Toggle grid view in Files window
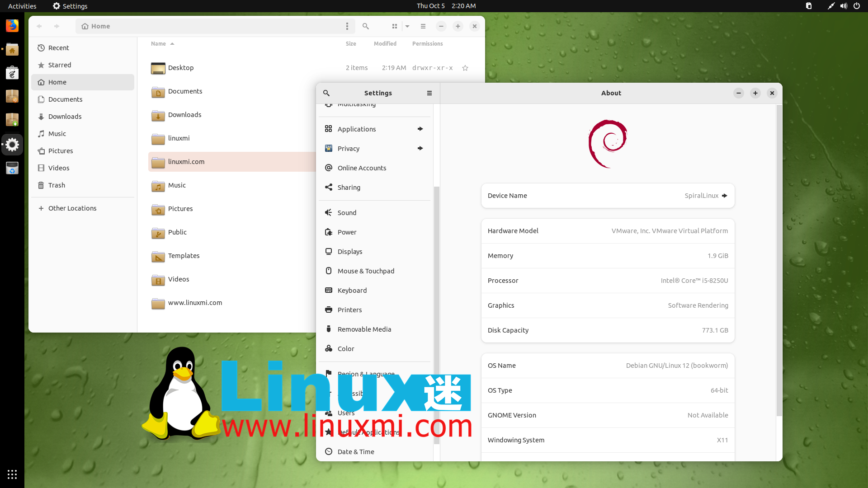Image resolution: width=868 pixels, height=488 pixels. 395,26
